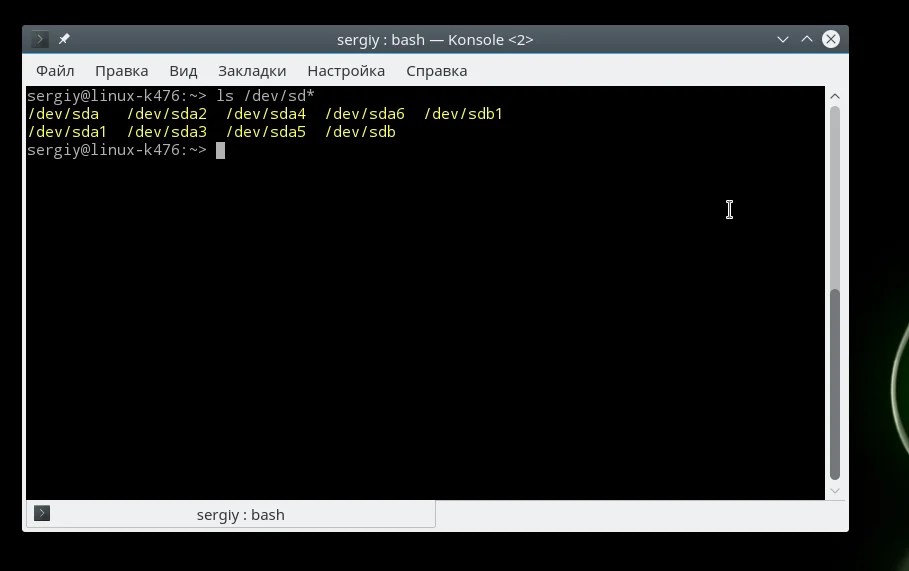Open the Вид menu

[183, 71]
